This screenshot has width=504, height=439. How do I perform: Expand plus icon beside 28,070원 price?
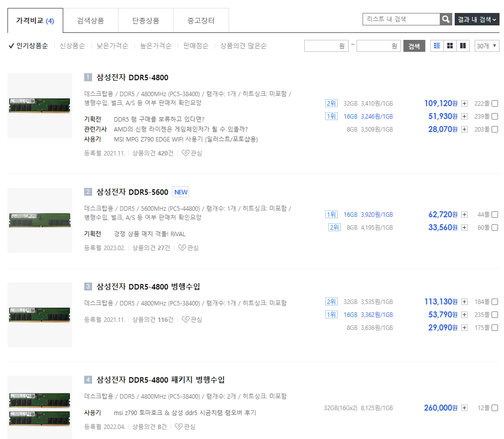(x=464, y=129)
